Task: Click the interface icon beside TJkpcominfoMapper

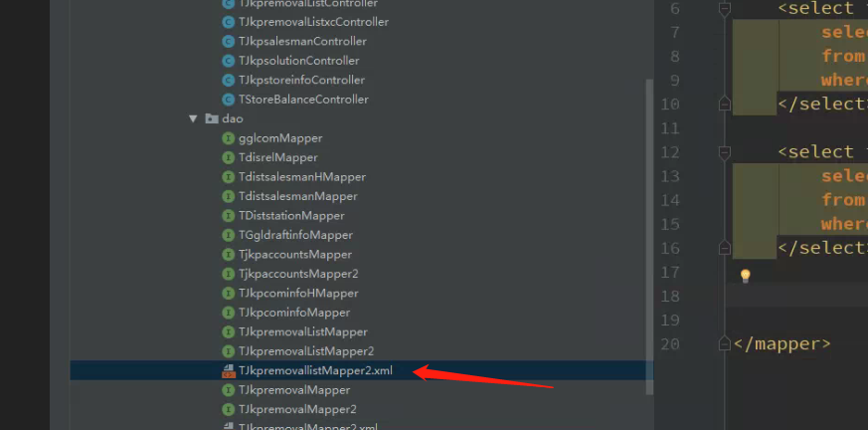Action: point(228,313)
